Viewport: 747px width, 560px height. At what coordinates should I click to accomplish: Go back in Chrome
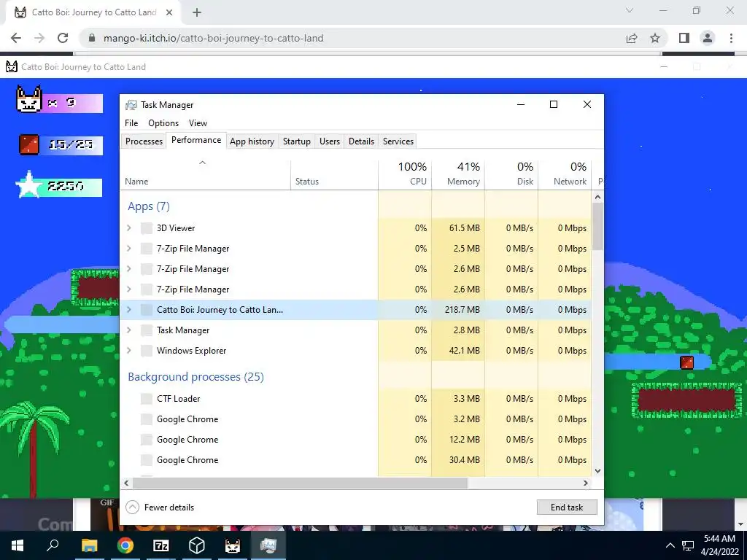pos(16,38)
